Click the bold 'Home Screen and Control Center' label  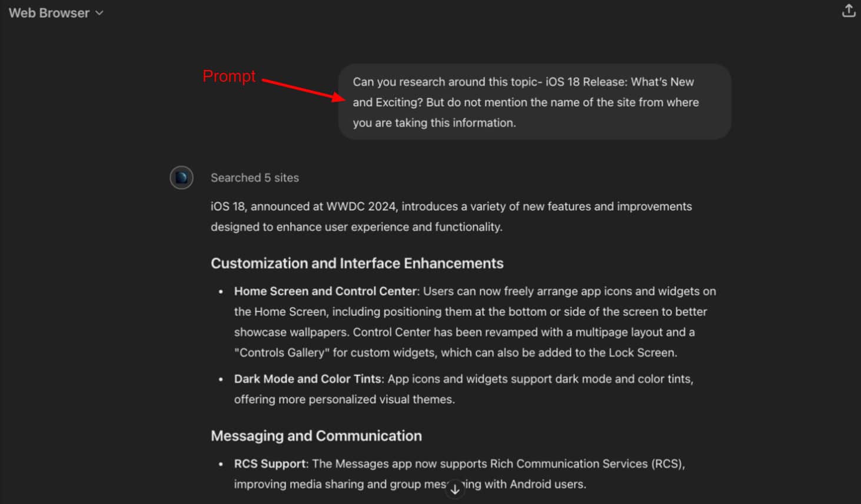tap(325, 291)
